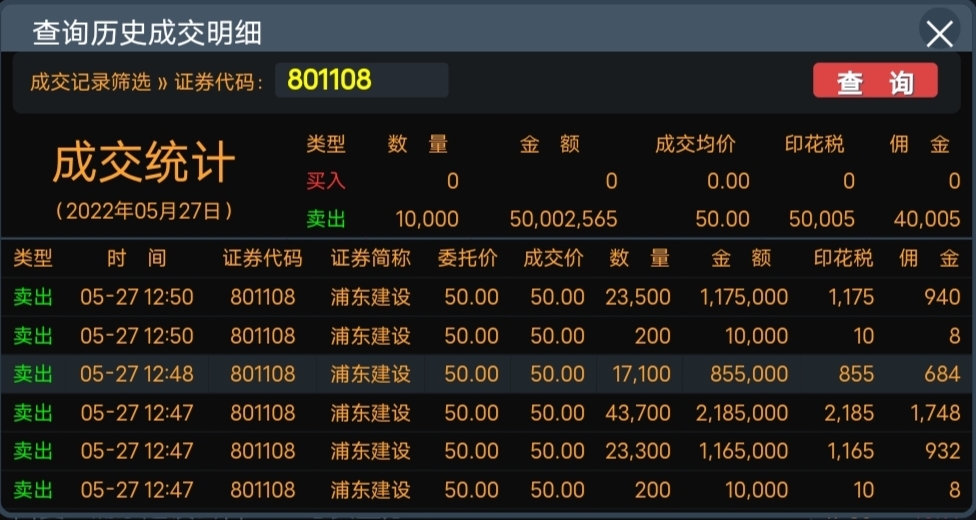
Task: Click the date (2022年05月27日)
Action: pos(144,211)
